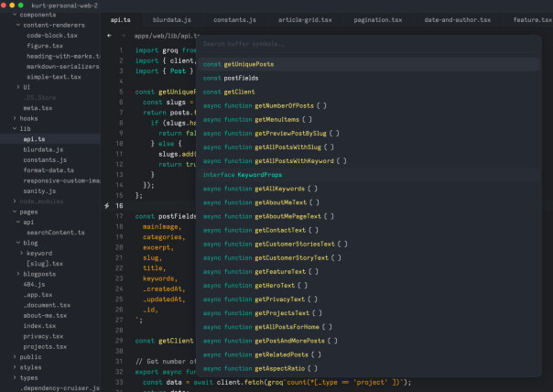This screenshot has height=392, width=553.
Task: Expand the blogposts folder
Action: click(18, 274)
